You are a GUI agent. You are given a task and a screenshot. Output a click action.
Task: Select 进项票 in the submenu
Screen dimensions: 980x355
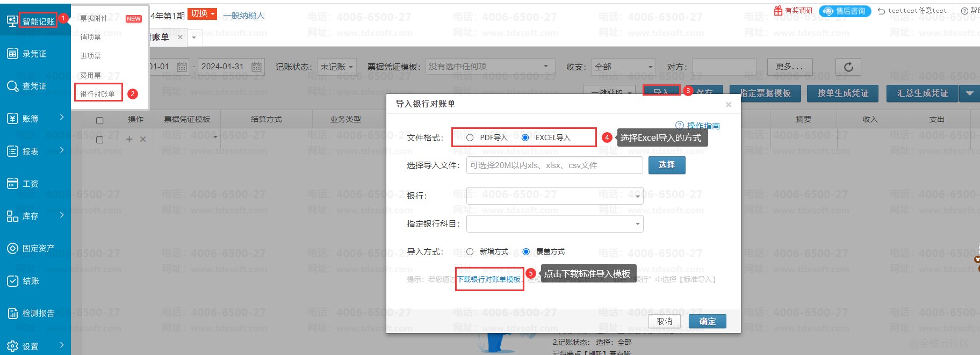pos(91,56)
